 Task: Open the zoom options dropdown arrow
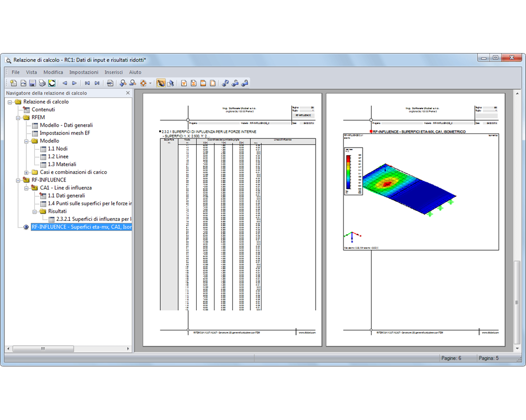point(150,83)
